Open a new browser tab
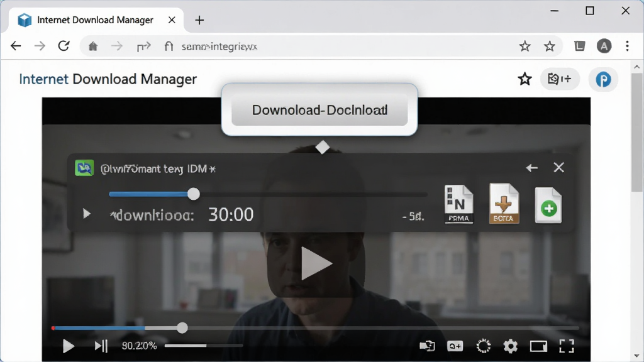 pos(199,20)
